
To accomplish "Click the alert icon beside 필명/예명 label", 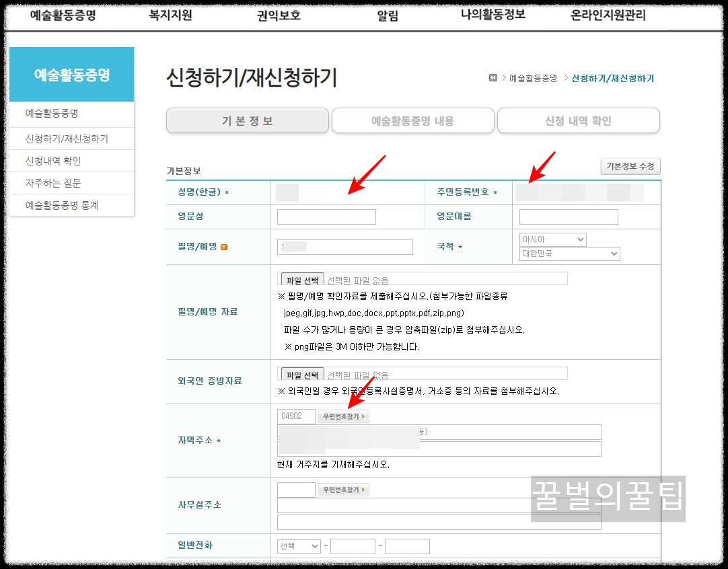I will pos(223,247).
